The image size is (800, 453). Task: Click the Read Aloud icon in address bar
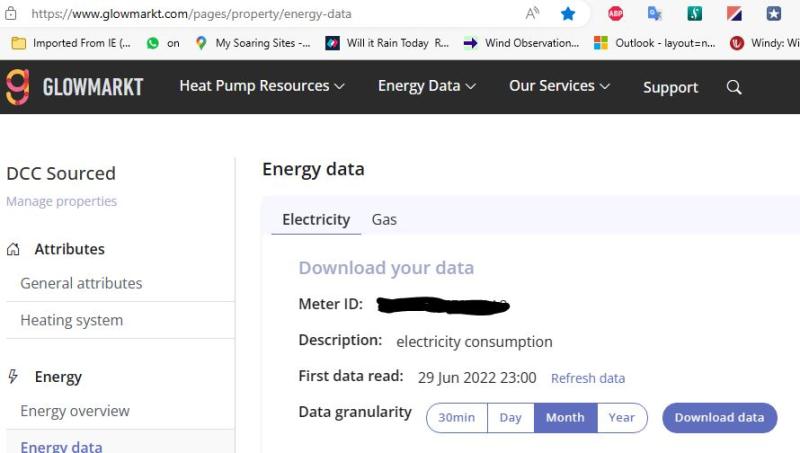point(532,13)
